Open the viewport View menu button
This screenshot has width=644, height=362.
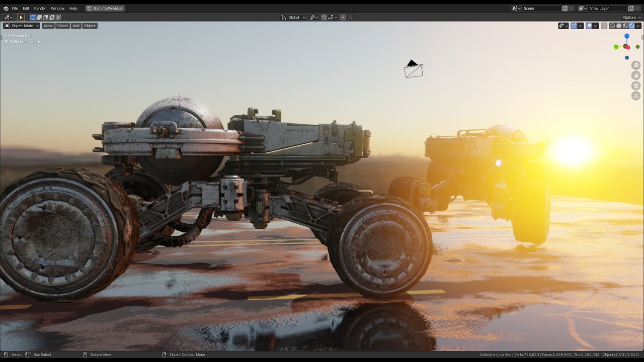[x=48, y=26]
